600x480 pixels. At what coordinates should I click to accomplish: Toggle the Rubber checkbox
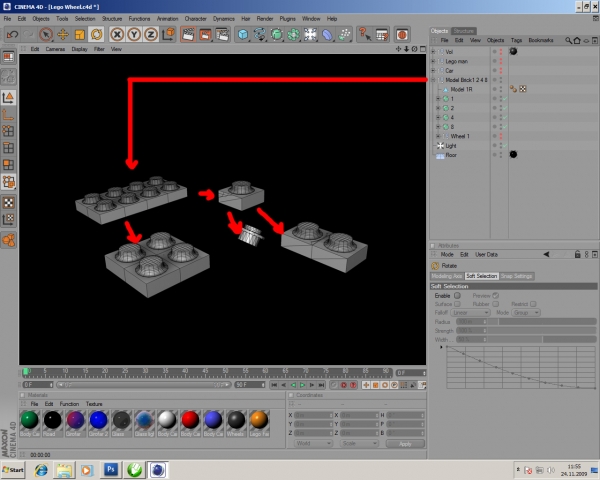496,304
